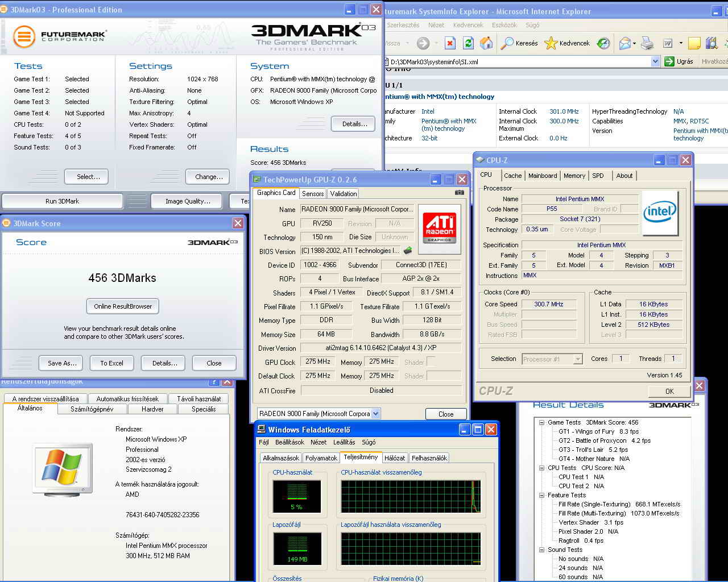
Task: Open the graphics card selector dropdown in GPU-Z
Action: tap(375, 414)
